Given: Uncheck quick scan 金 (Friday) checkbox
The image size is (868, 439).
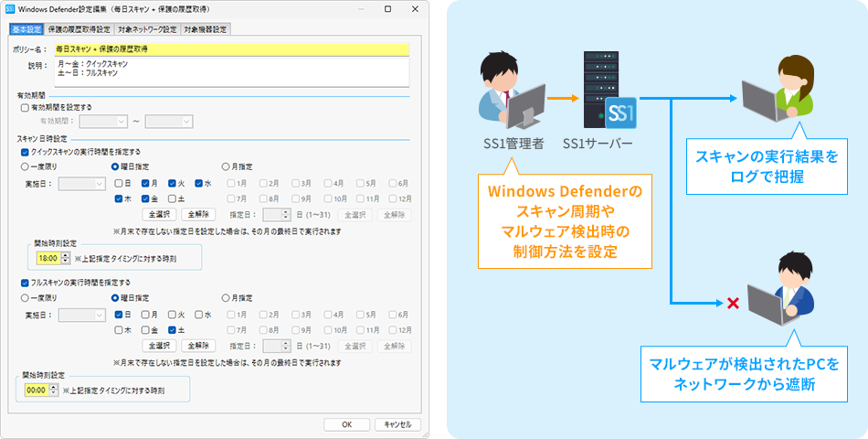Looking at the screenshot, I should (145, 198).
